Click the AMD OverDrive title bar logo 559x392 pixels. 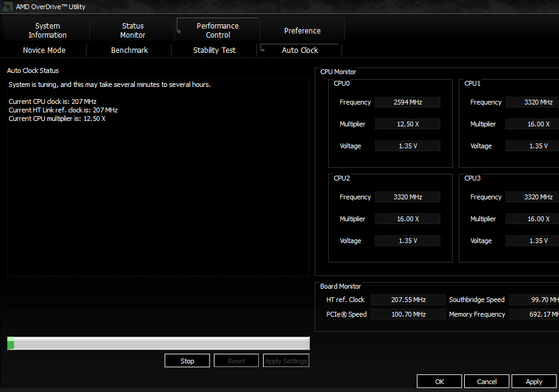(7, 7)
